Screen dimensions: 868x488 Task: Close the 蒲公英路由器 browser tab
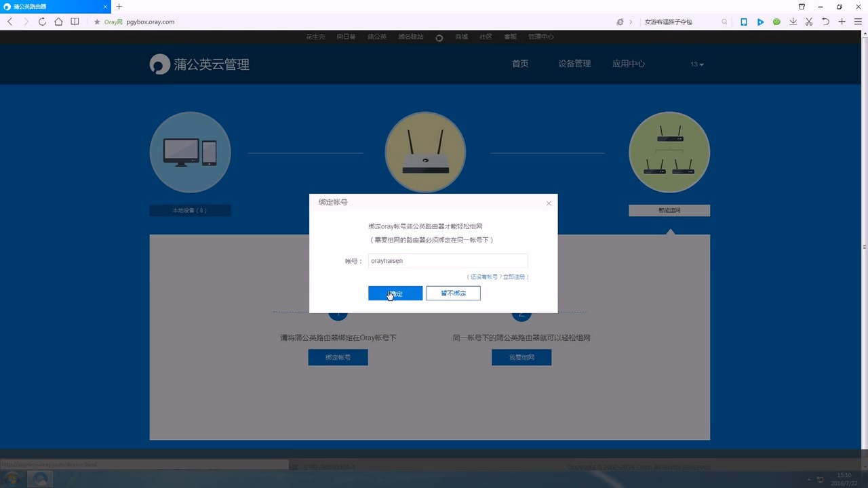[104, 7]
